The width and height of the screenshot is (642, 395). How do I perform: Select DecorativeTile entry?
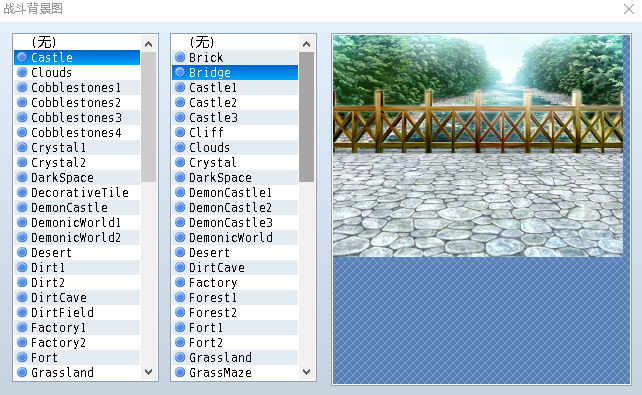(x=77, y=192)
